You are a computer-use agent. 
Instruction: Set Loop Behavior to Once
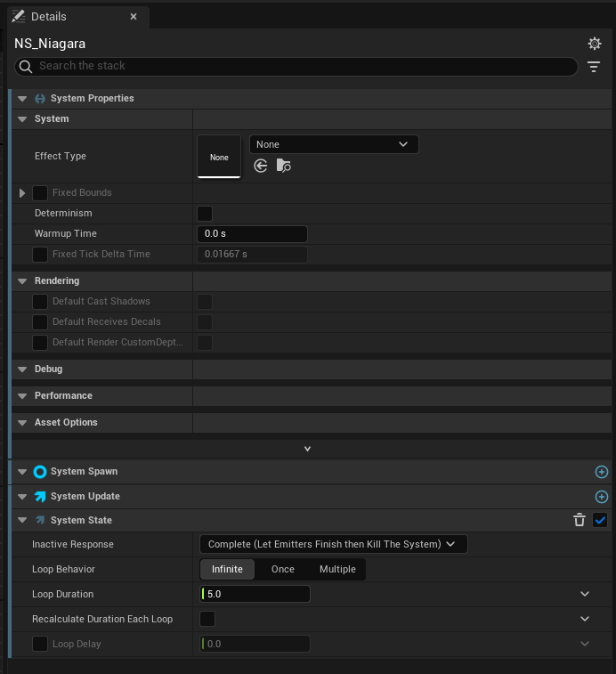coord(283,569)
